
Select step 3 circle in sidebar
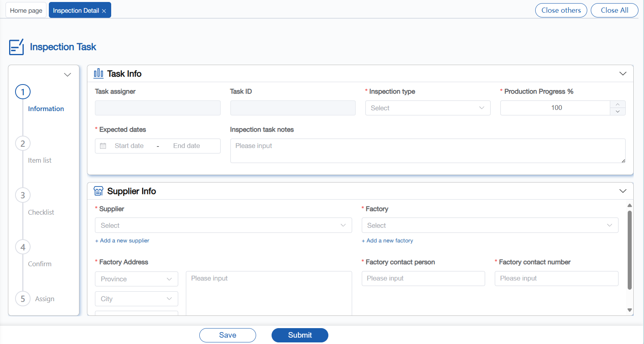pyautogui.click(x=23, y=195)
